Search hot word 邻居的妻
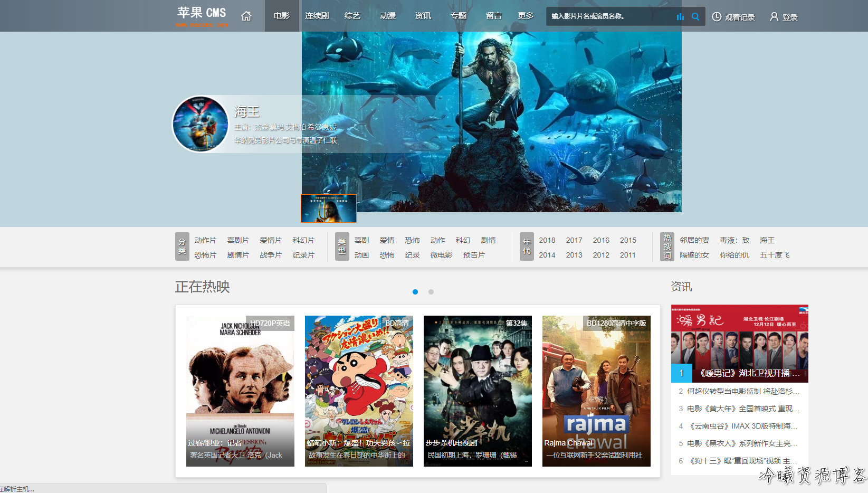 coord(694,240)
